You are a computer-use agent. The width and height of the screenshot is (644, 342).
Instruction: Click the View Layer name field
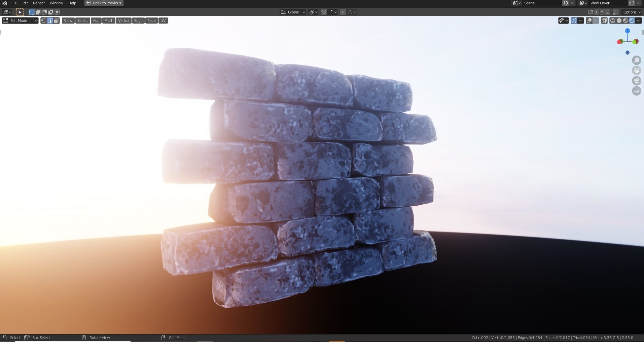(608, 3)
